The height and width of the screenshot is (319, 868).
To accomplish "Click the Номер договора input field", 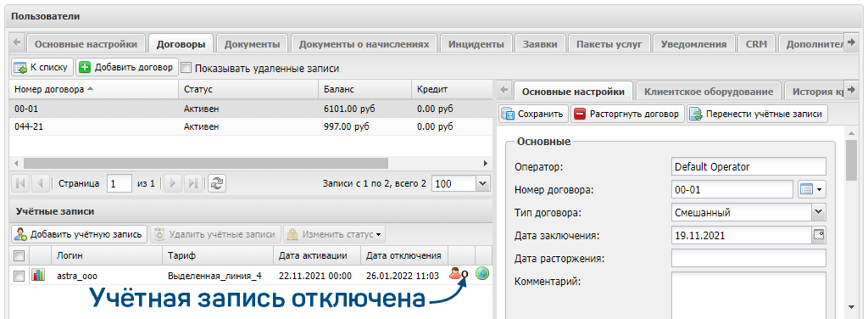I will tap(732, 189).
